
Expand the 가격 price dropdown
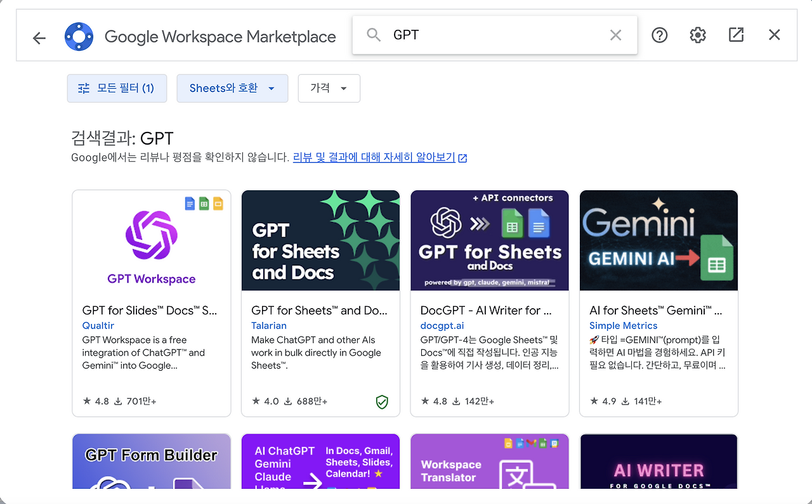point(329,88)
